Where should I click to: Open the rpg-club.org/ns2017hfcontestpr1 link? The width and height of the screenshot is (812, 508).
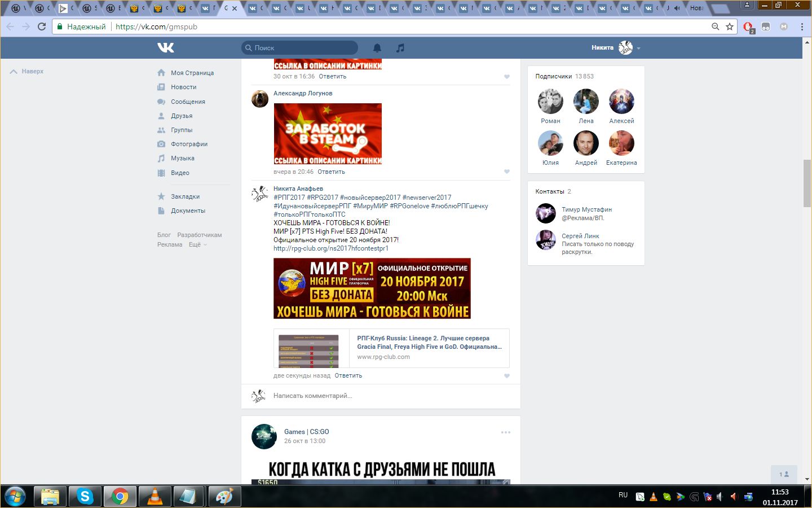[331, 248]
